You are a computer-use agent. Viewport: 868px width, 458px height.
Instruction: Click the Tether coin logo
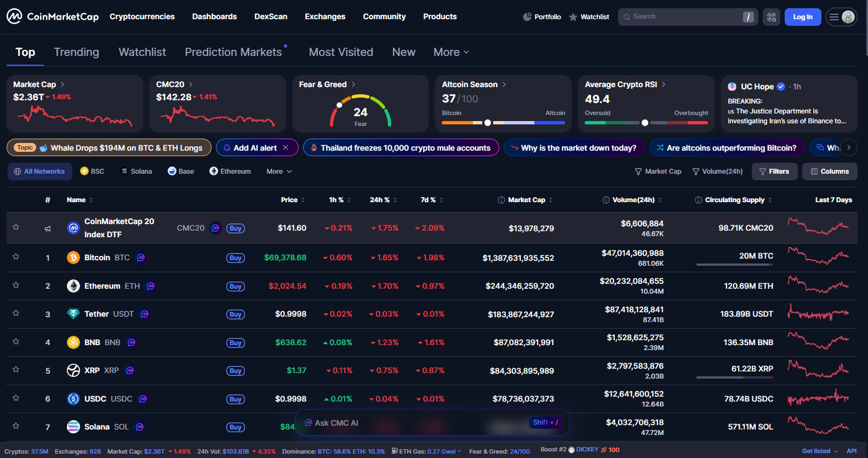73,314
